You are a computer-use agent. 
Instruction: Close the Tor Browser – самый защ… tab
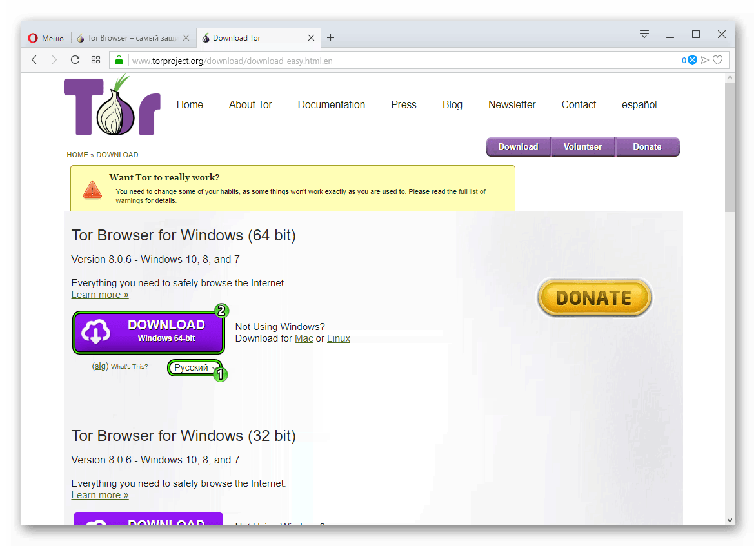186,38
